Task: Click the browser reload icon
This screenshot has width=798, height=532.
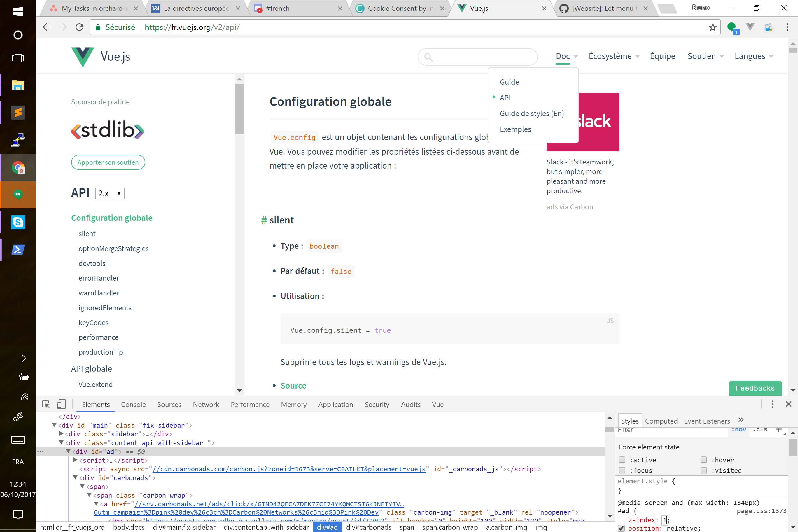Action: click(x=79, y=27)
